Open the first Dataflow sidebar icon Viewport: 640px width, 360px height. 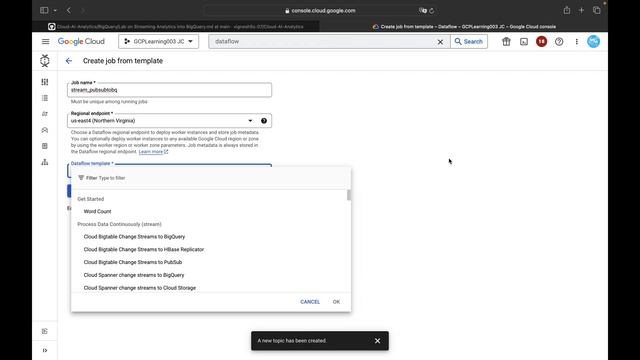(45, 82)
